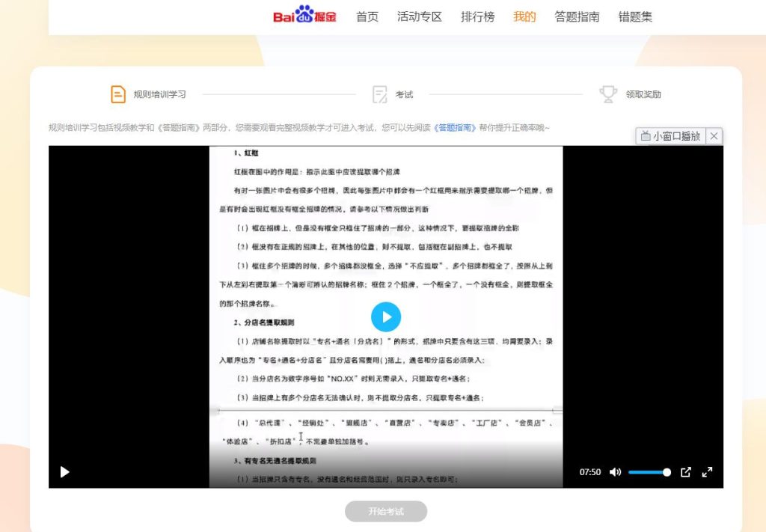Open the 首页 nav item
The image size is (766, 532).
point(367,16)
